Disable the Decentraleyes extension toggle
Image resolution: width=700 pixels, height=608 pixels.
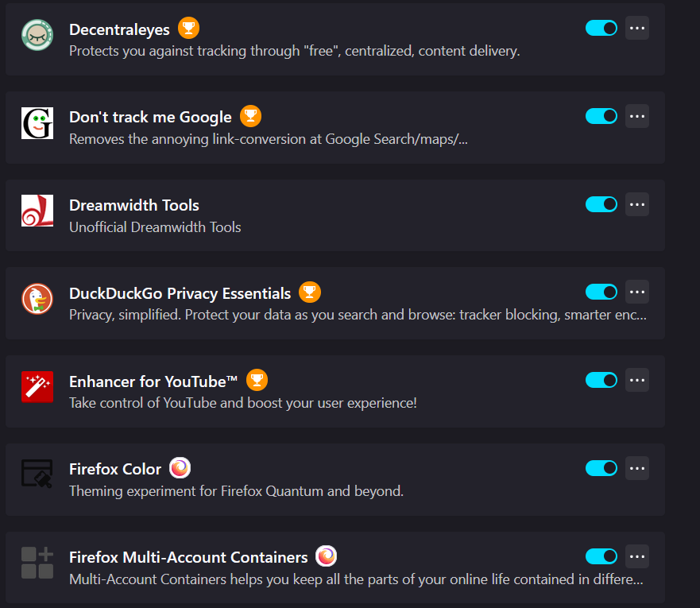click(601, 28)
